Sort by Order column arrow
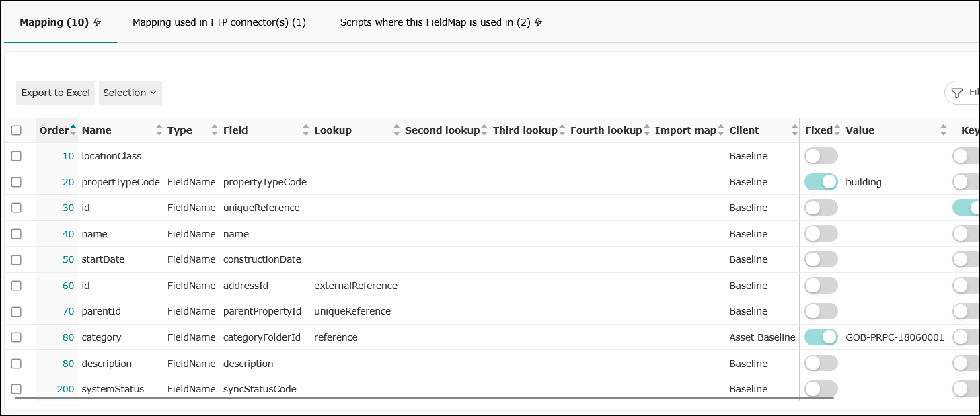The image size is (980, 416). pyautogui.click(x=73, y=130)
